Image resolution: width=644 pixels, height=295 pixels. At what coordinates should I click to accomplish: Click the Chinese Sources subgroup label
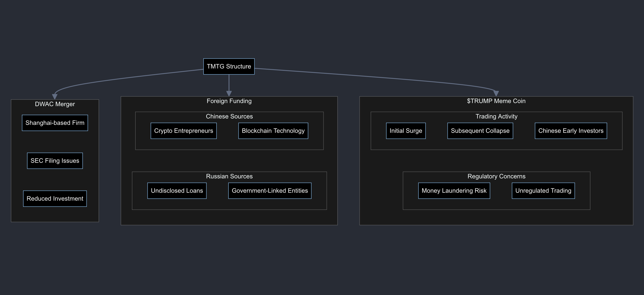(229, 116)
